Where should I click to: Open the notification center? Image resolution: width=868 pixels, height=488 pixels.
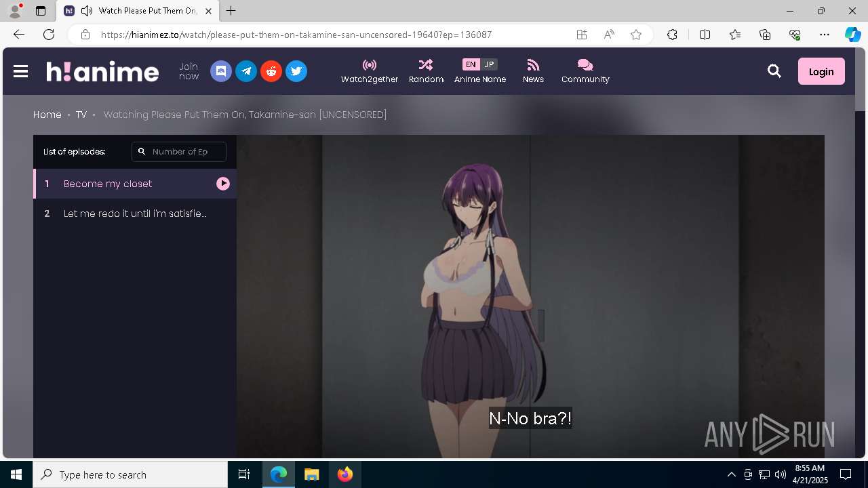(x=846, y=474)
